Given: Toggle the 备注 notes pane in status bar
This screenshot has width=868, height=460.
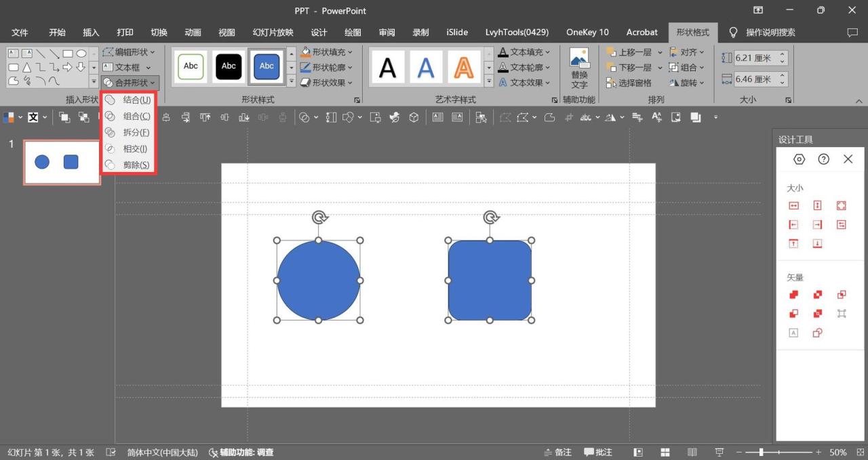Looking at the screenshot, I should pos(557,452).
